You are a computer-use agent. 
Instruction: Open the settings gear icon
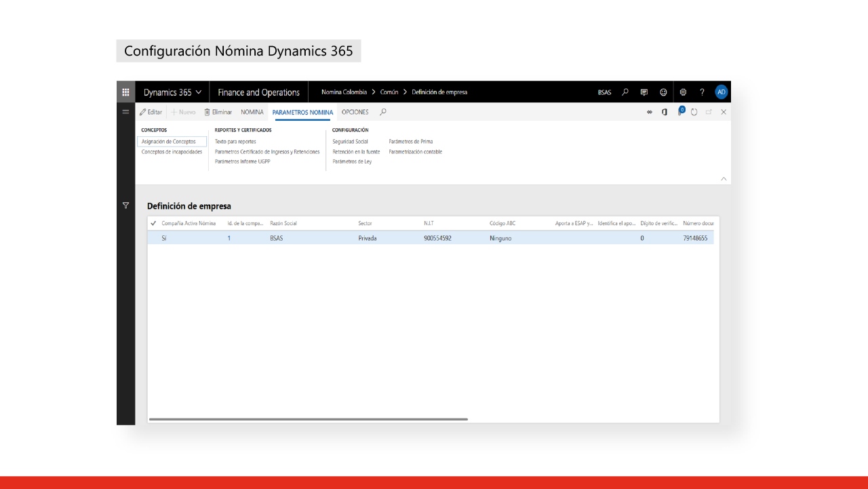tap(683, 92)
